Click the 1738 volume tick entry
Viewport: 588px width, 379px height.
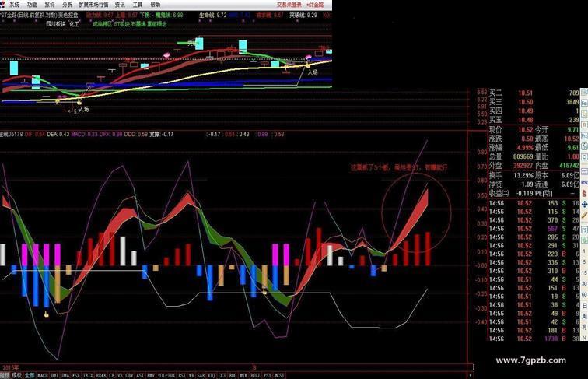pyautogui.click(x=551, y=339)
